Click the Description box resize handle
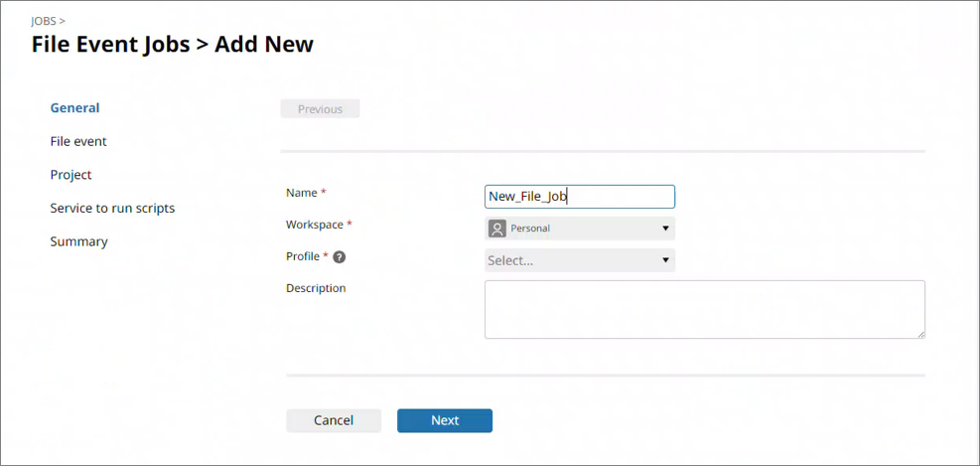The width and height of the screenshot is (980, 466). click(920, 334)
